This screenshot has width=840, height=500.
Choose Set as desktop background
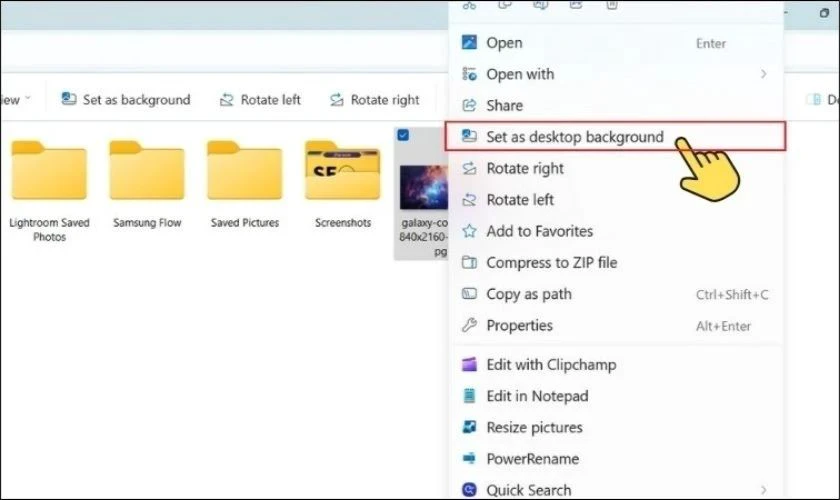tap(574, 137)
